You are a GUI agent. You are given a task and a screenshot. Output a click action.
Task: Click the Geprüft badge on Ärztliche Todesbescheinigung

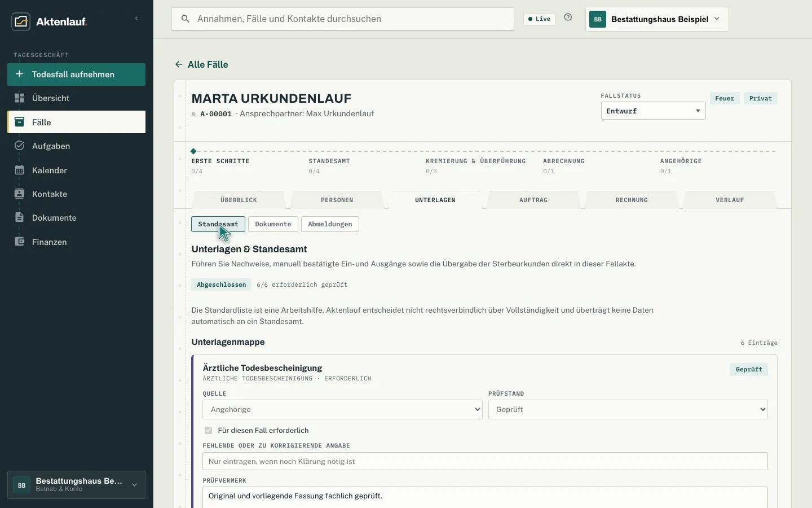[x=749, y=369]
